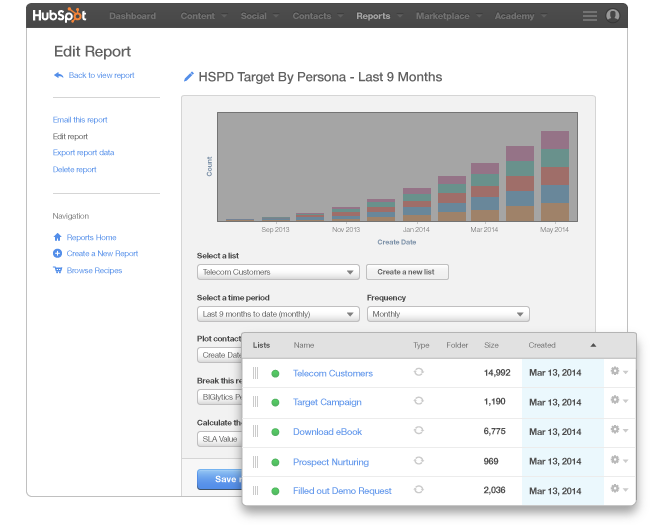
Task: Open the Telecom Customers list link
Action: pos(333,373)
